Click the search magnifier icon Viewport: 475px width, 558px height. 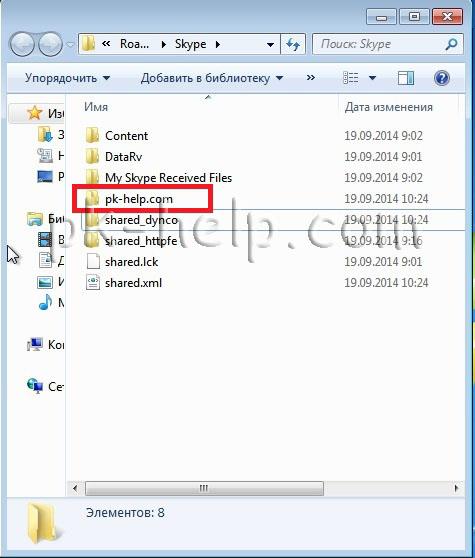(451, 44)
